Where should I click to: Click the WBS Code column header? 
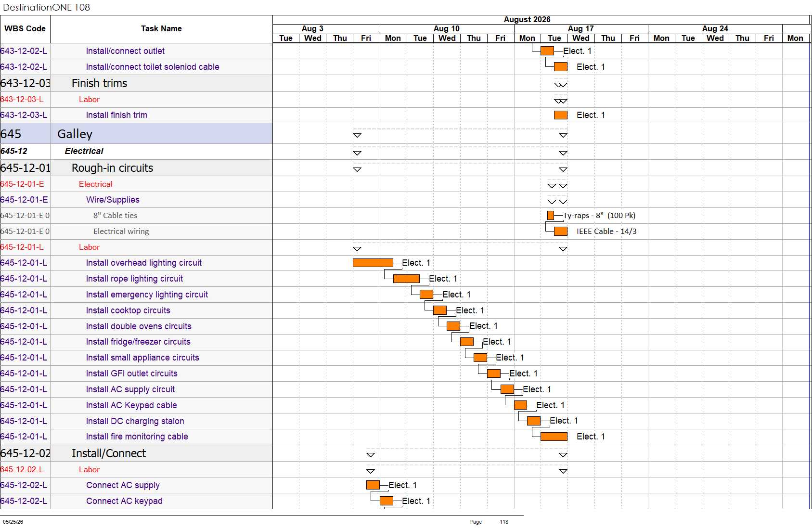point(25,29)
